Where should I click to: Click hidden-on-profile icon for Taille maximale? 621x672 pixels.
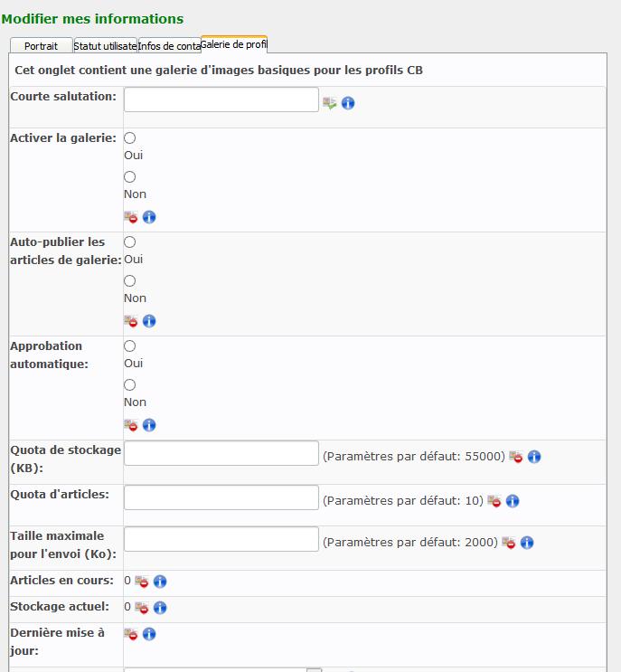tap(509, 542)
